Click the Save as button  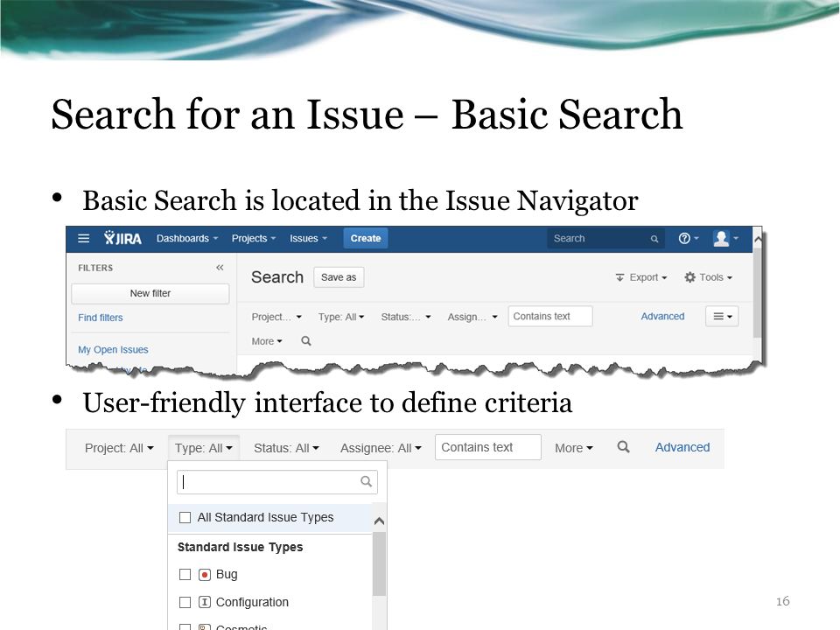pyautogui.click(x=339, y=277)
